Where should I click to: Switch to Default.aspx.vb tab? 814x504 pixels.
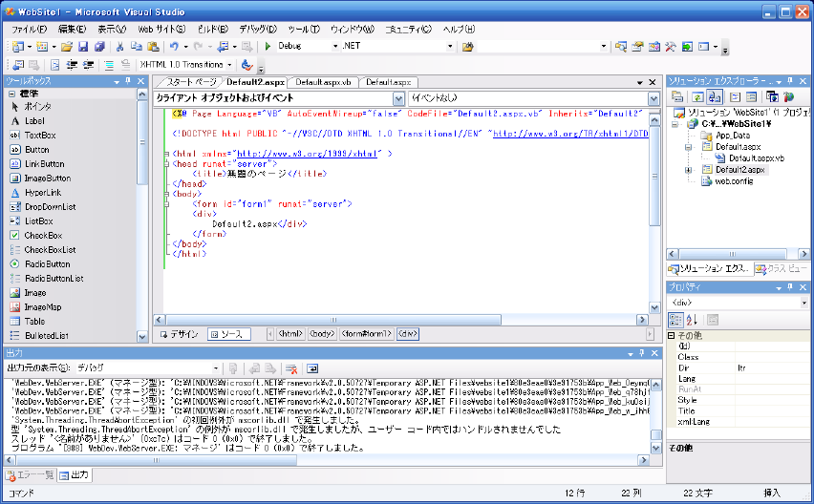[x=324, y=82]
